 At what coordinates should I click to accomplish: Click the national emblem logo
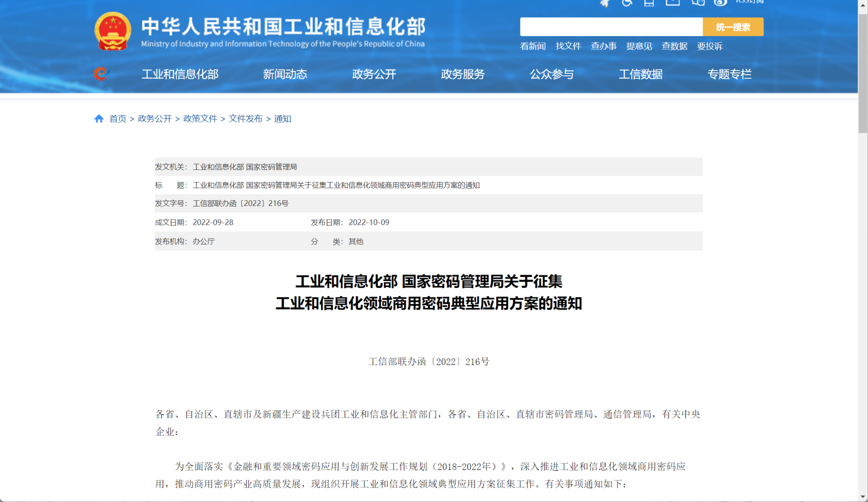pyautogui.click(x=113, y=31)
